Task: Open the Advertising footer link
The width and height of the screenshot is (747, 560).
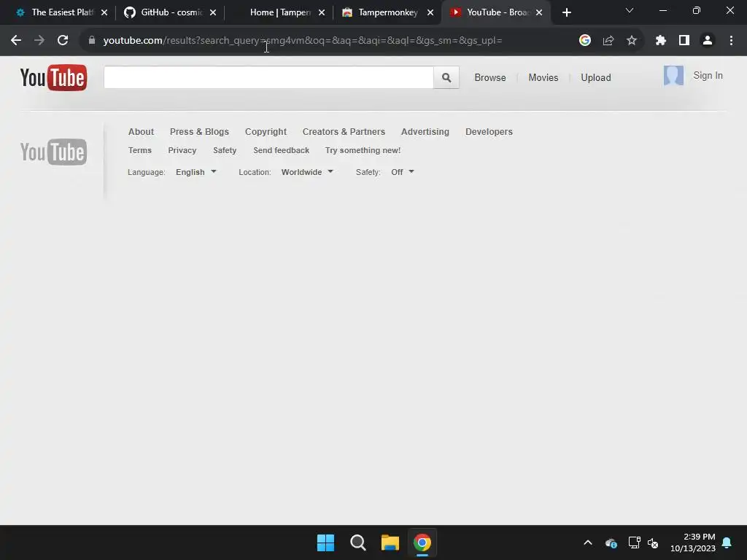Action: point(425,131)
